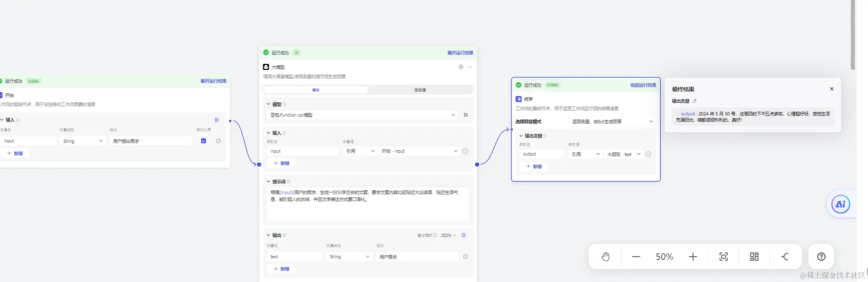Open the String type dropdown in 开始 node

[x=83, y=141]
